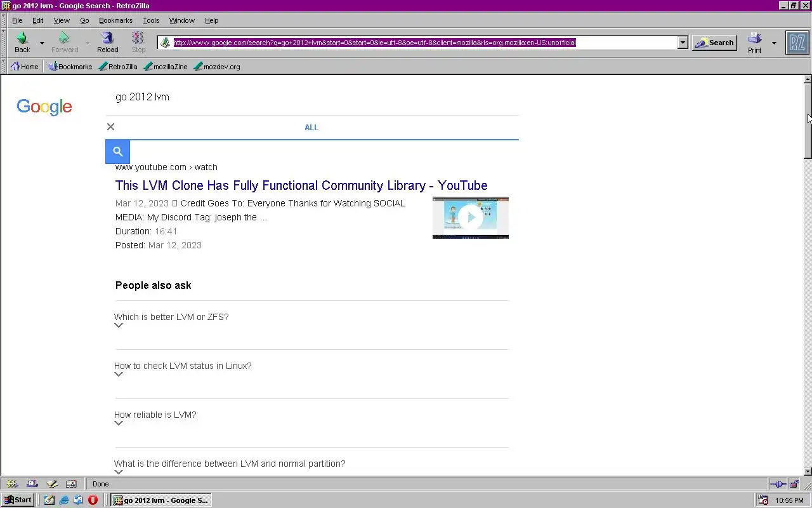Image resolution: width=812 pixels, height=508 pixels.
Task: Open 'This LVM Clone' YouTube result link
Action: coord(301,185)
